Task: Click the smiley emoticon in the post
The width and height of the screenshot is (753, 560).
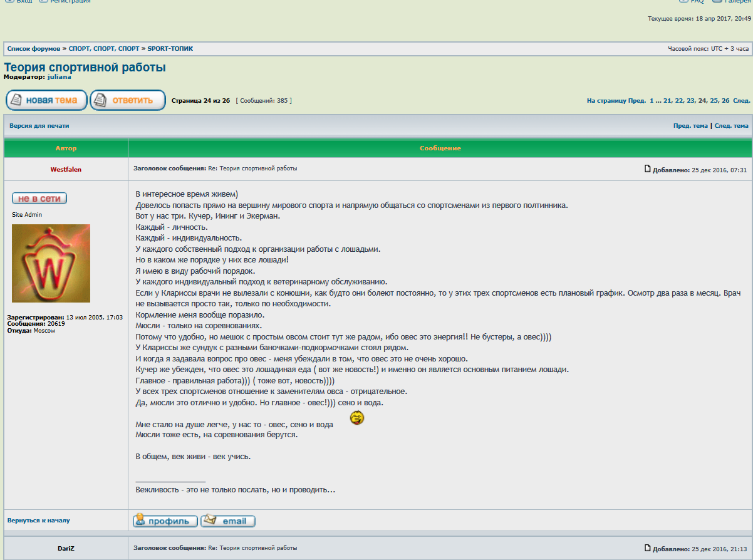Action: click(357, 418)
